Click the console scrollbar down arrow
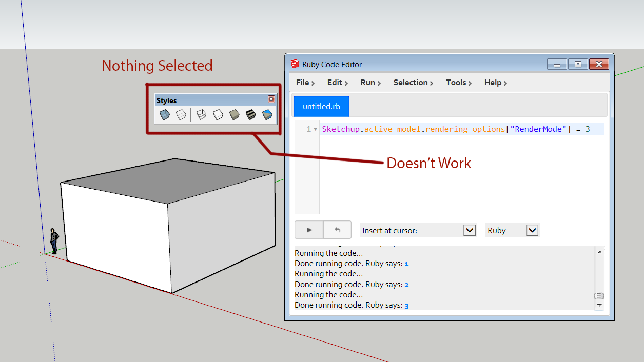 point(599,306)
